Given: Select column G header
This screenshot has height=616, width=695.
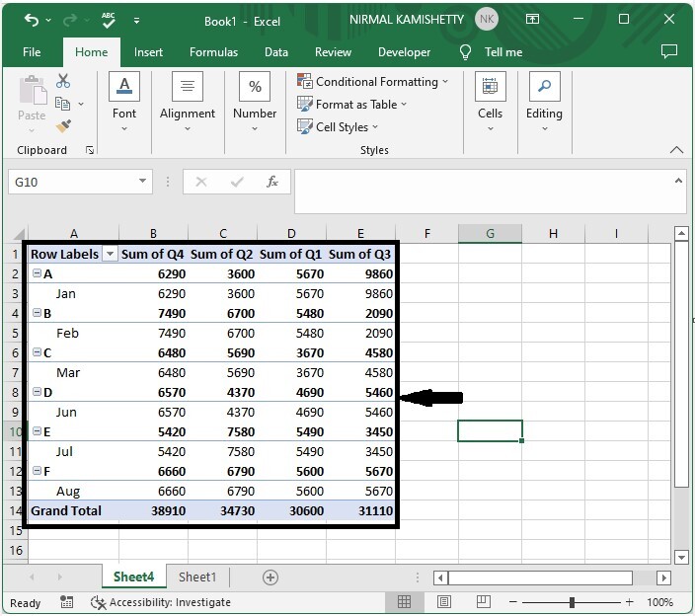Looking at the screenshot, I should click(x=490, y=234).
